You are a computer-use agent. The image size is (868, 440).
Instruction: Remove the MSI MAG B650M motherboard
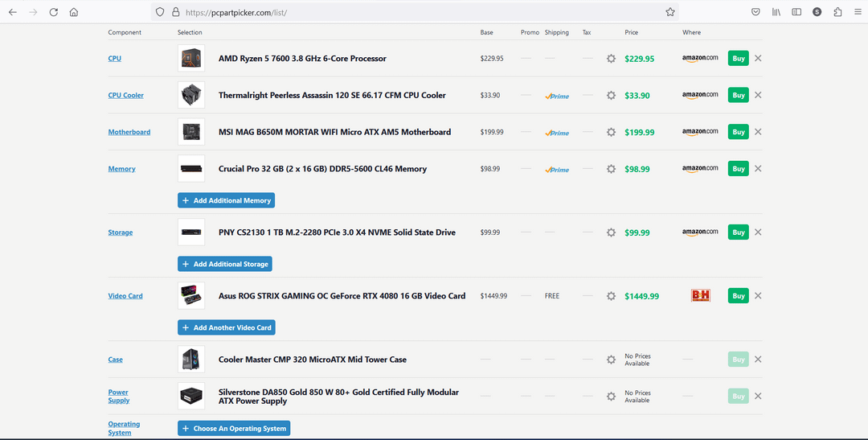tap(758, 132)
